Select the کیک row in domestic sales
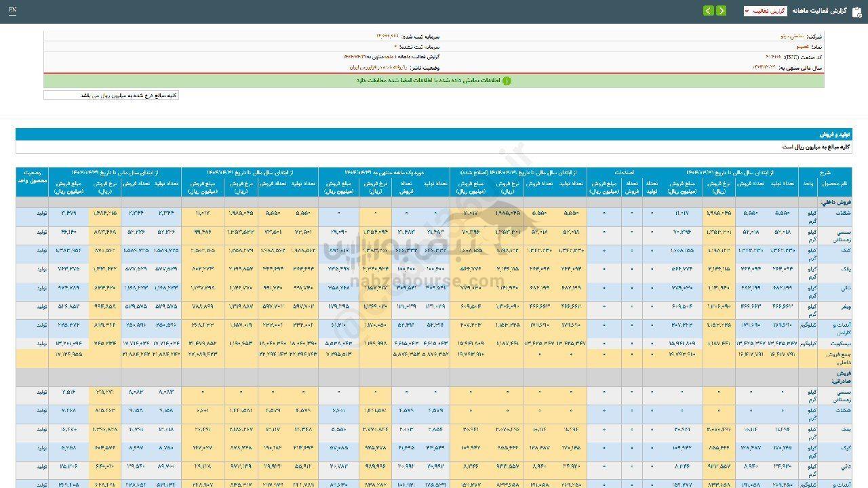 434,254
